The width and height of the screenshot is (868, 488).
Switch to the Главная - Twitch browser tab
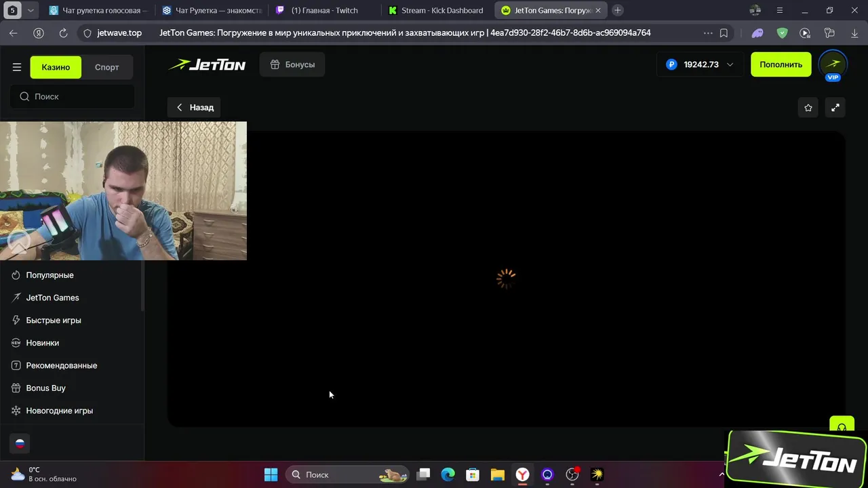[x=324, y=10]
